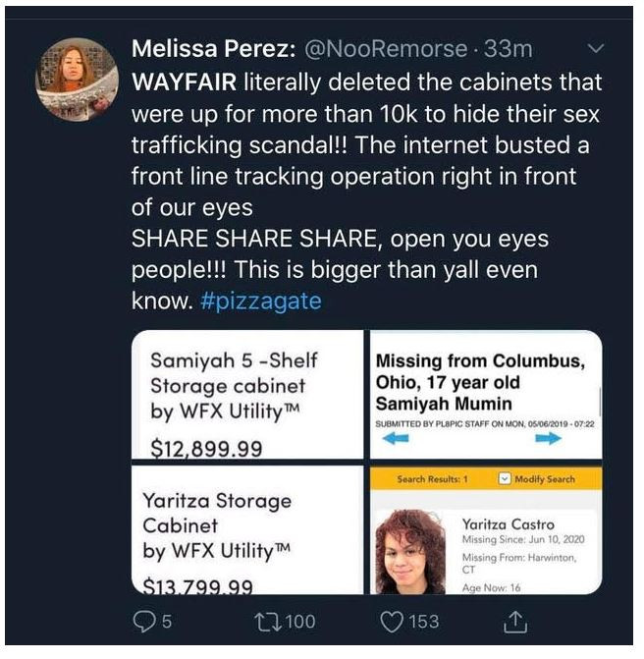Expand the tweet options chevron
The height and width of the screenshot is (659, 644).
[595, 46]
